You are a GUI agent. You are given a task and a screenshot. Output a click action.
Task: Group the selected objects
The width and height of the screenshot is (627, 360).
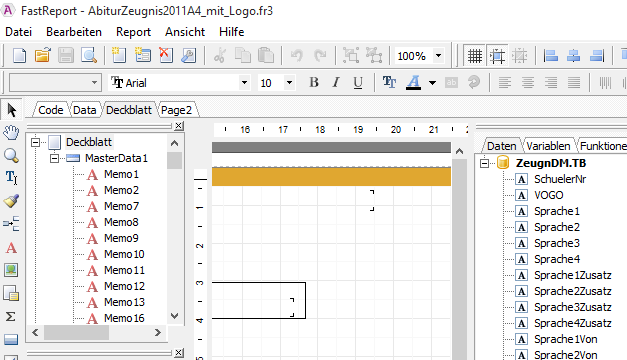pyautogui.click(x=351, y=56)
